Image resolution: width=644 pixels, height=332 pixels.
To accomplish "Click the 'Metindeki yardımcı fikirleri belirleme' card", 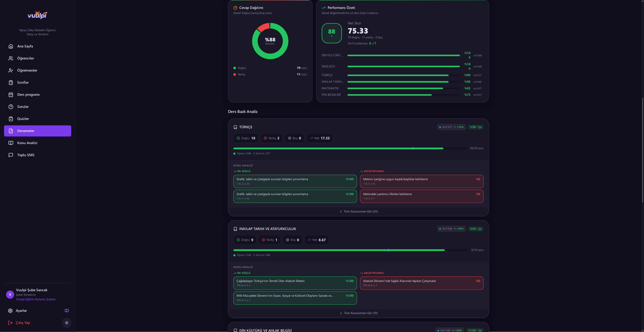I will [422, 196].
